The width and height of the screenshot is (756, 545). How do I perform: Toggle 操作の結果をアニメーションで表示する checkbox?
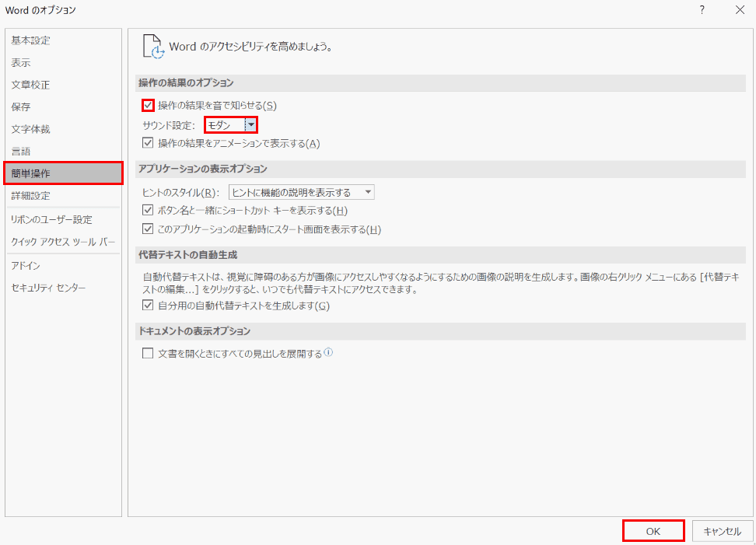148,143
